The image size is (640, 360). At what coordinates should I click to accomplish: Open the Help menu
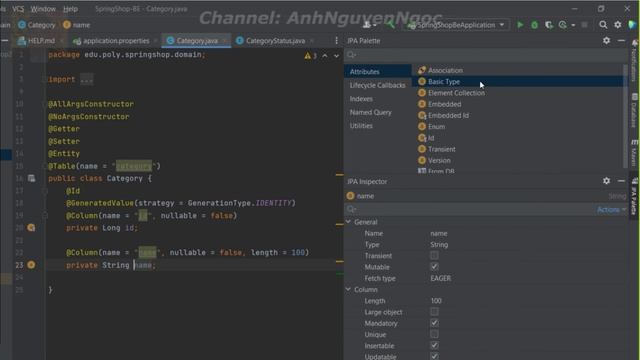pyautogui.click(x=70, y=9)
